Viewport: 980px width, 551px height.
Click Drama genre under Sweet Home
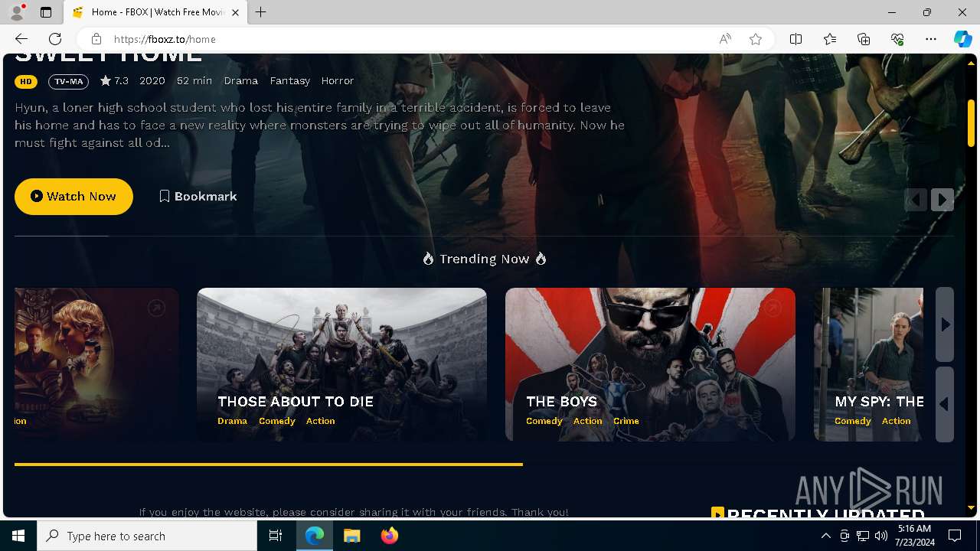(x=241, y=81)
